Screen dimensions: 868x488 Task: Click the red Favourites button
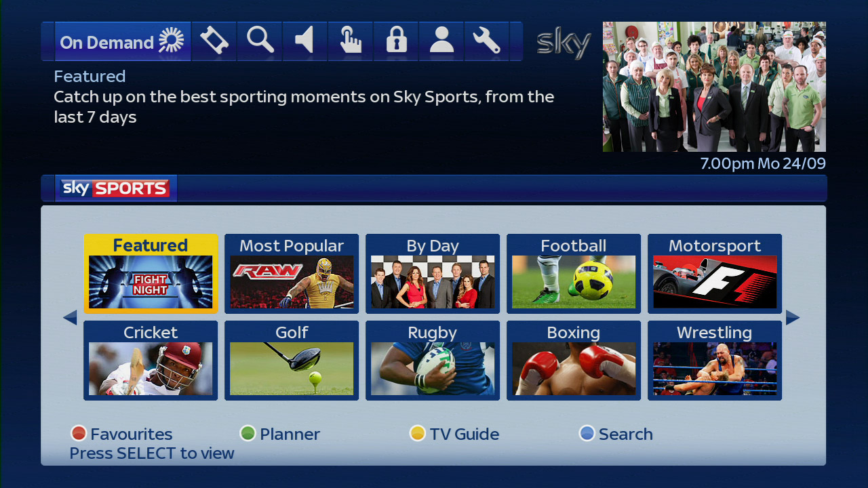point(122,434)
